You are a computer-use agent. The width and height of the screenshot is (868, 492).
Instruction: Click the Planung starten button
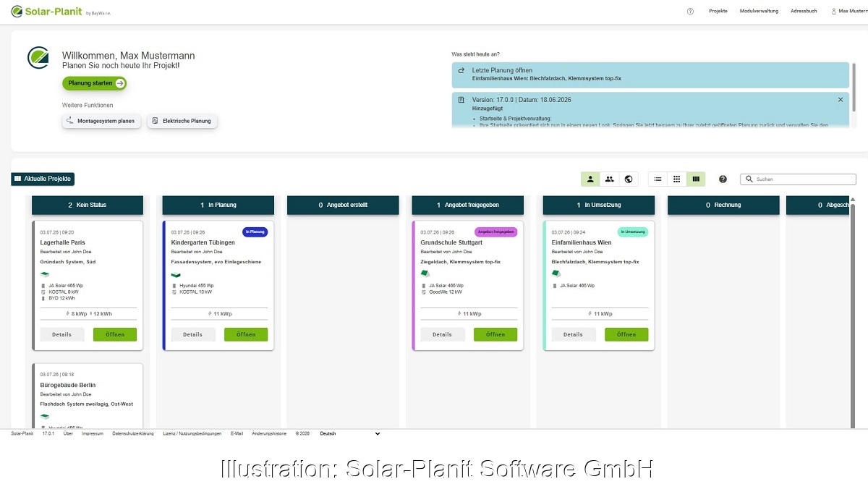coord(95,83)
